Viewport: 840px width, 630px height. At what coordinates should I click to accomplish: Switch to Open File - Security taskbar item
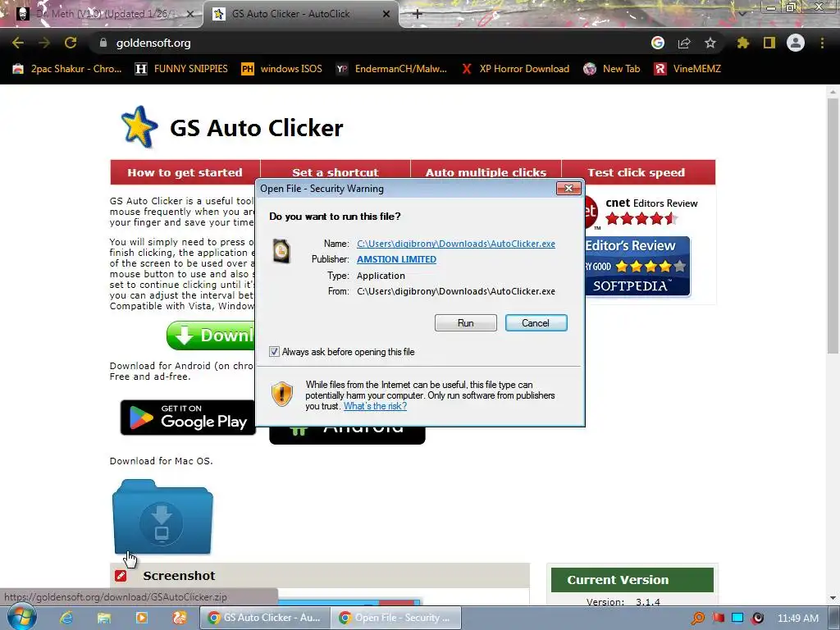pyautogui.click(x=396, y=618)
